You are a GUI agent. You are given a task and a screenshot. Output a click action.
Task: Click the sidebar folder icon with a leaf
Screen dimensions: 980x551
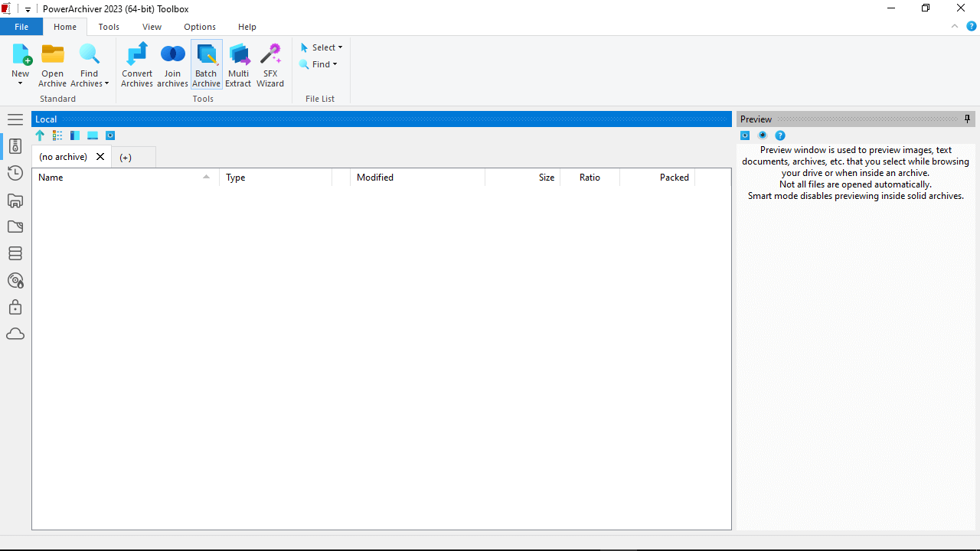15,227
